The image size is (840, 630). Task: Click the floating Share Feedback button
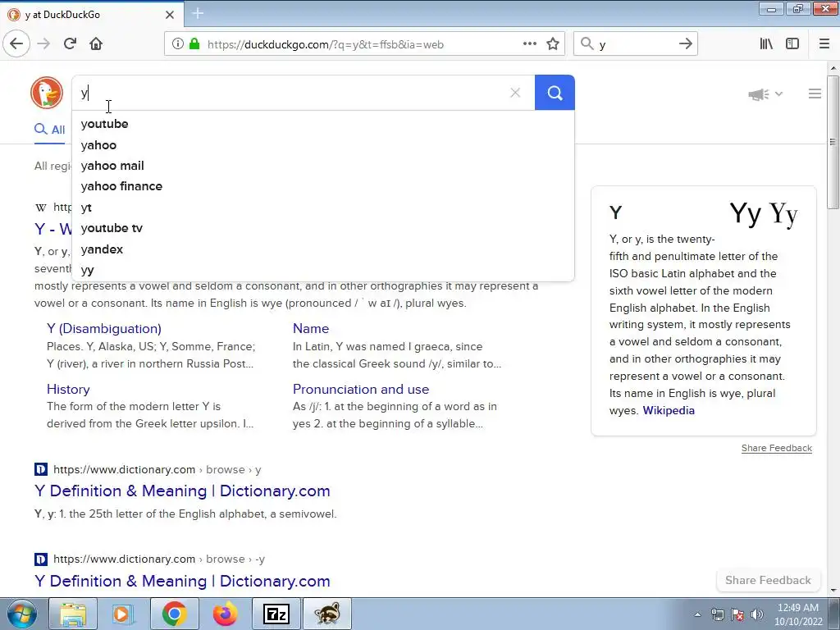coord(768,580)
